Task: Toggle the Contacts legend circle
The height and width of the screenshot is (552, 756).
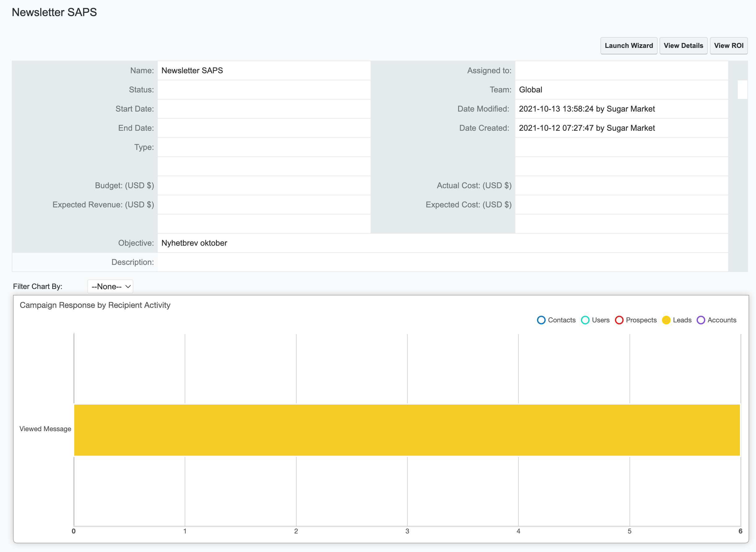Action: click(x=541, y=320)
